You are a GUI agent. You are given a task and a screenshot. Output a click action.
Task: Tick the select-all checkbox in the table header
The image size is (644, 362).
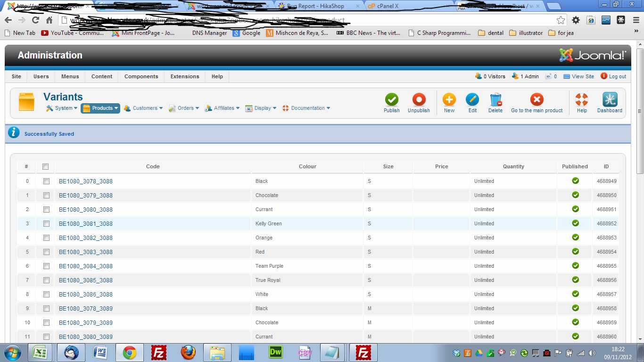tap(45, 166)
